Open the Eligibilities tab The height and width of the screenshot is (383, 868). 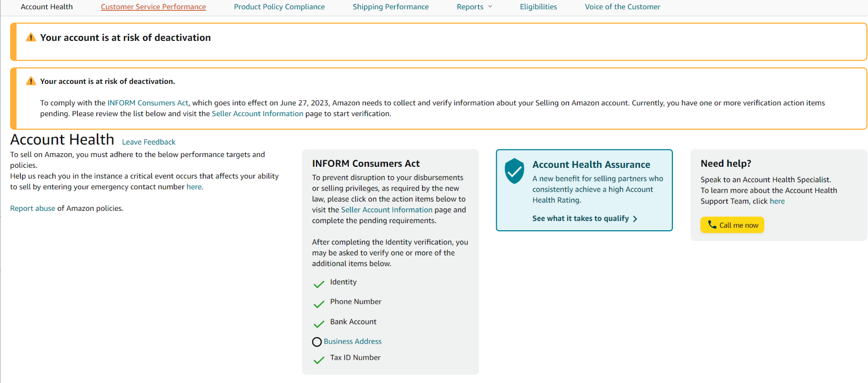(539, 7)
